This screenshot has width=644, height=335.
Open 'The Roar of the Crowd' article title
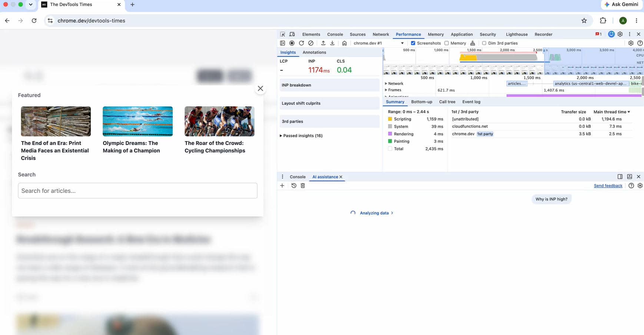tap(215, 147)
